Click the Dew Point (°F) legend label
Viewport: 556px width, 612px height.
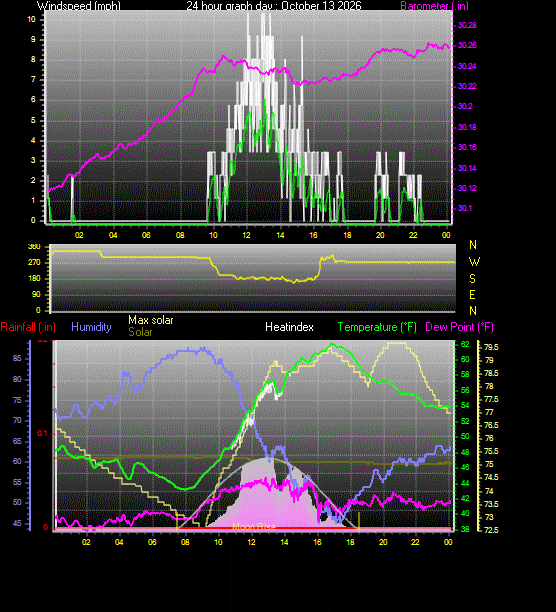pyautogui.click(x=459, y=327)
